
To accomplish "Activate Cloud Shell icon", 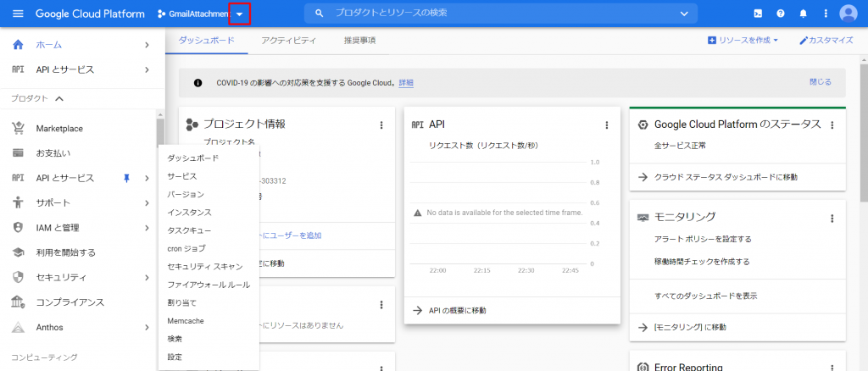I will pos(758,14).
